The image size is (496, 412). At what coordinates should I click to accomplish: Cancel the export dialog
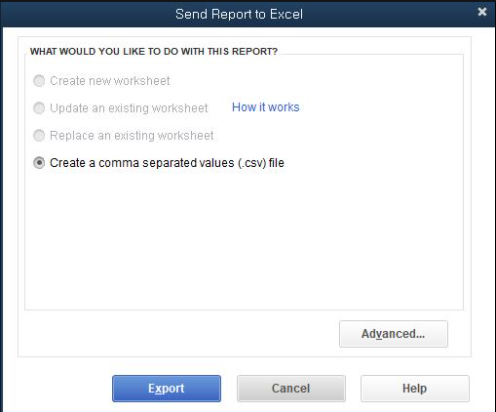(291, 388)
